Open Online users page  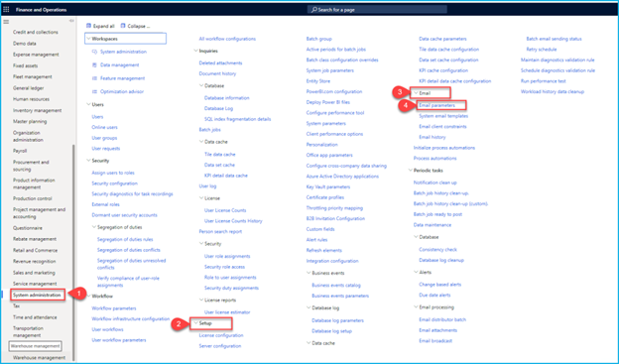pyautogui.click(x=104, y=127)
